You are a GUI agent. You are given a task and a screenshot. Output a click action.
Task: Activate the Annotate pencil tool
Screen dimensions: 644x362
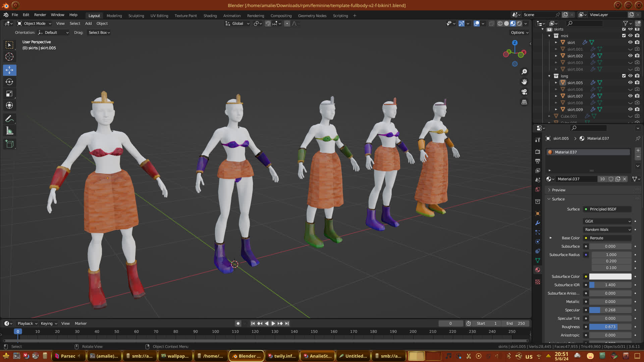[x=9, y=119]
